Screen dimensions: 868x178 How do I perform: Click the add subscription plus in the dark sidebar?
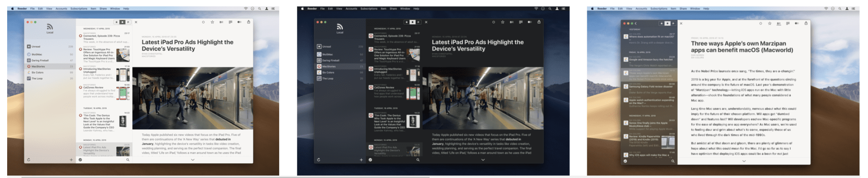click(x=361, y=160)
